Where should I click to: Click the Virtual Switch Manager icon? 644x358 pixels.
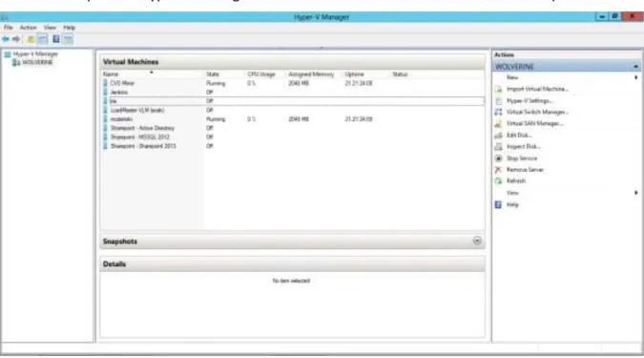point(498,113)
